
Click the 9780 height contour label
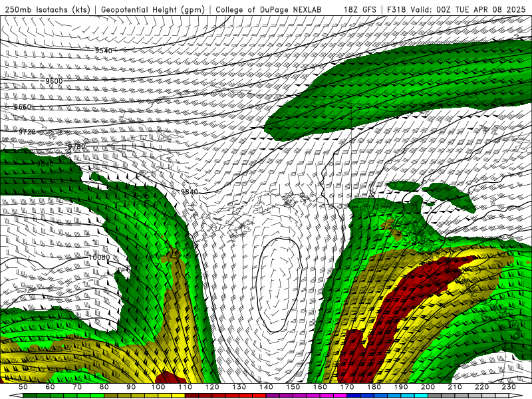[76, 146]
